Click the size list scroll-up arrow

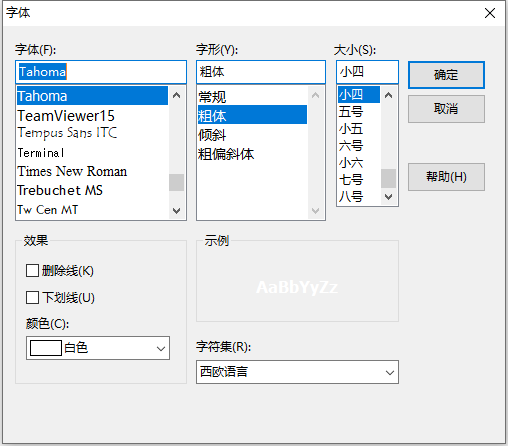[388, 95]
